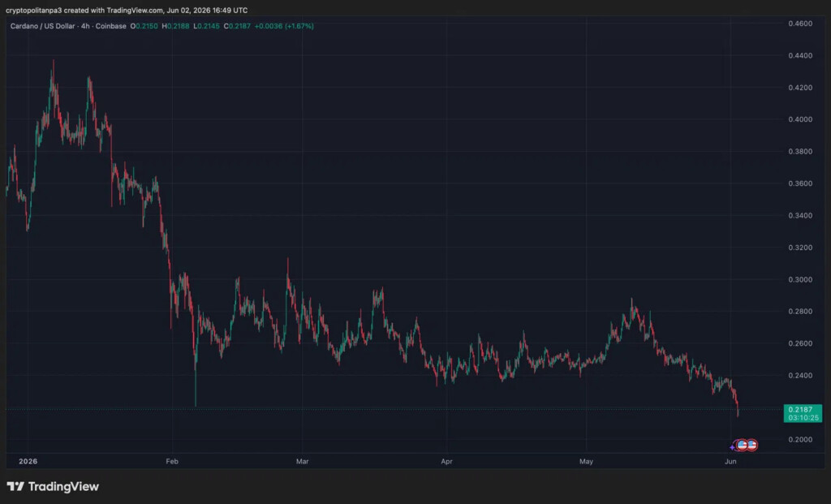
Task: Click the high value H0.2188
Action: click(x=175, y=26)
